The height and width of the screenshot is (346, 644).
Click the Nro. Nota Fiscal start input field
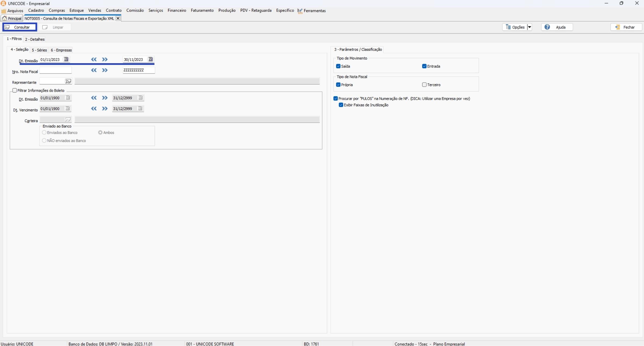[x=55, y=70]
